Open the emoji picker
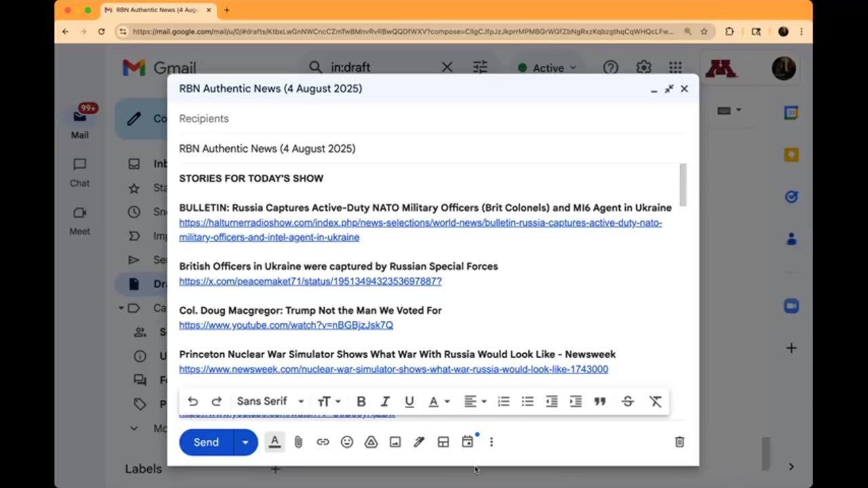 (347, 442)
